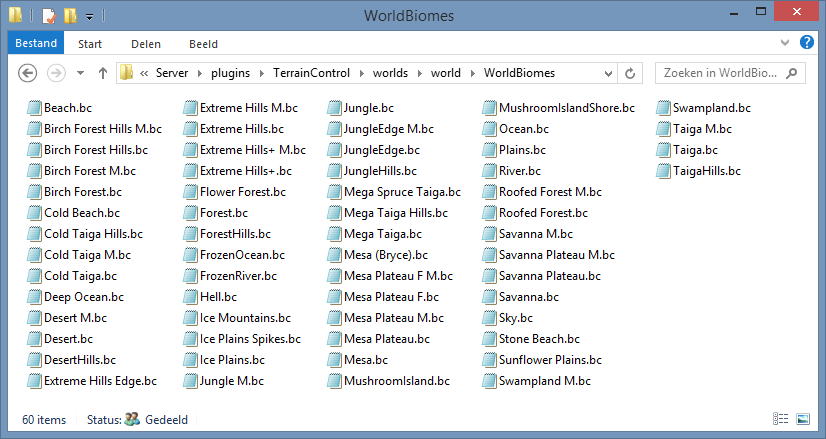Expand the arrow after TerrainControl in the breadcrumb

[361, 74]
